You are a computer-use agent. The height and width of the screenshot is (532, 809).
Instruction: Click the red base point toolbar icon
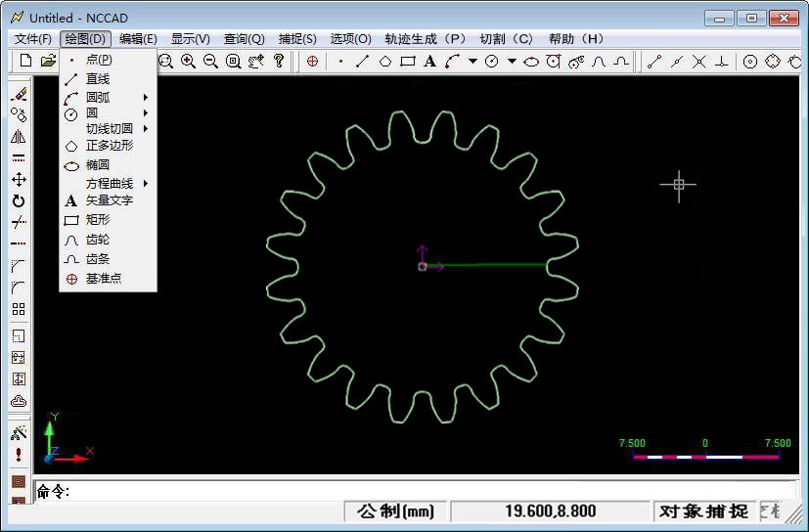pyautogui.click(x=312, y=61)
